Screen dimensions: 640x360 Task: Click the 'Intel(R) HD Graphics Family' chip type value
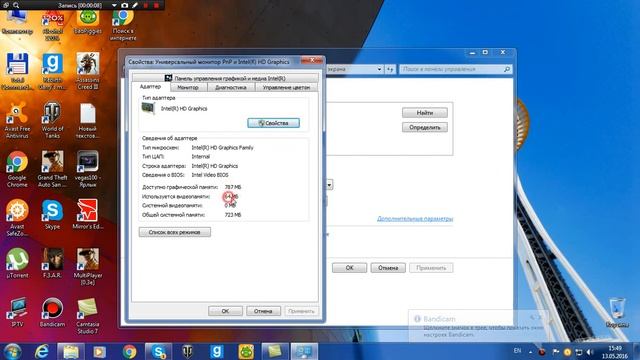tap(222, 148)
